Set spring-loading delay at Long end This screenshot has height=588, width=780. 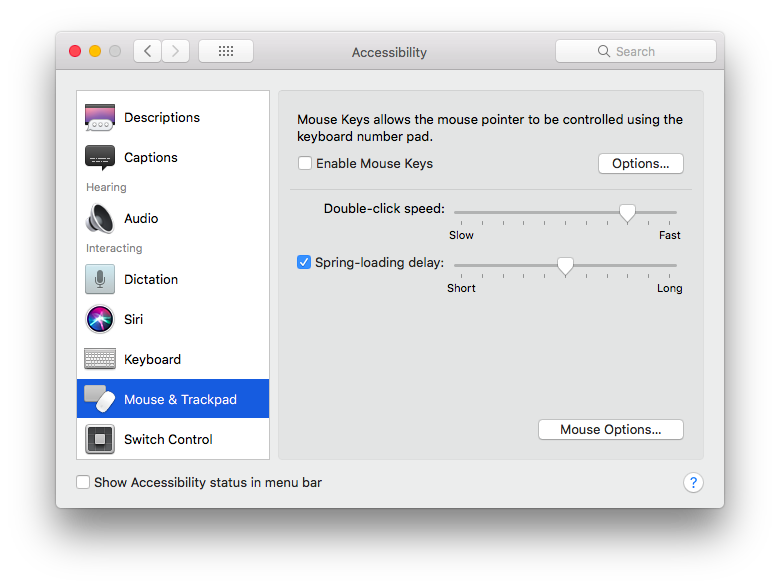pyautogui.click(x=670, y=266)
